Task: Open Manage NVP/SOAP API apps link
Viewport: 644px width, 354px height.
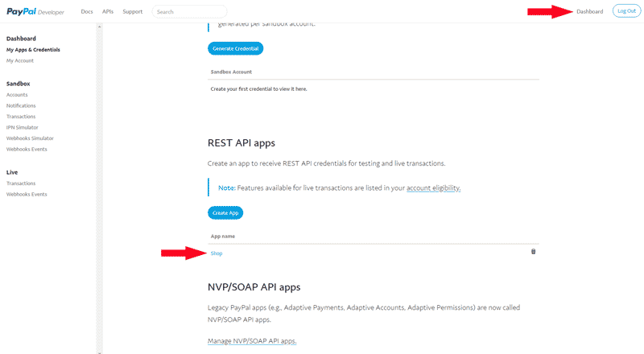Action: click(252, 341)
